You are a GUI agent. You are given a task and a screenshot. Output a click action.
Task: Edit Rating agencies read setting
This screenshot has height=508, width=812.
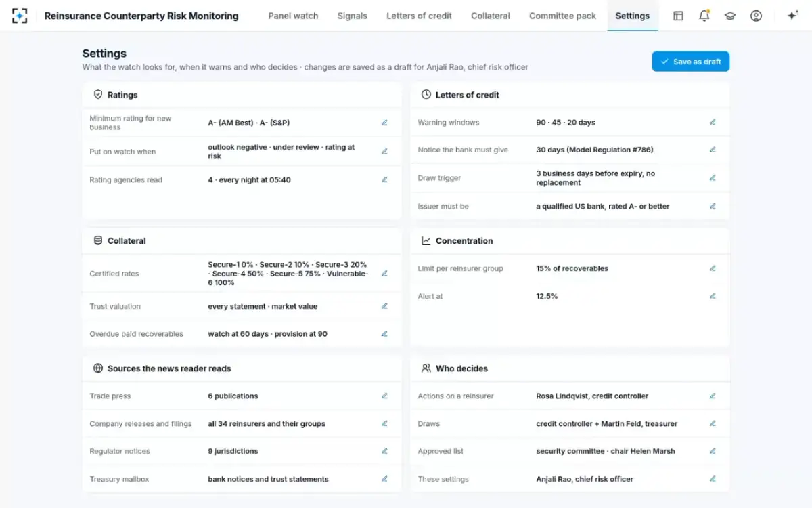click(x=384, y=180)
